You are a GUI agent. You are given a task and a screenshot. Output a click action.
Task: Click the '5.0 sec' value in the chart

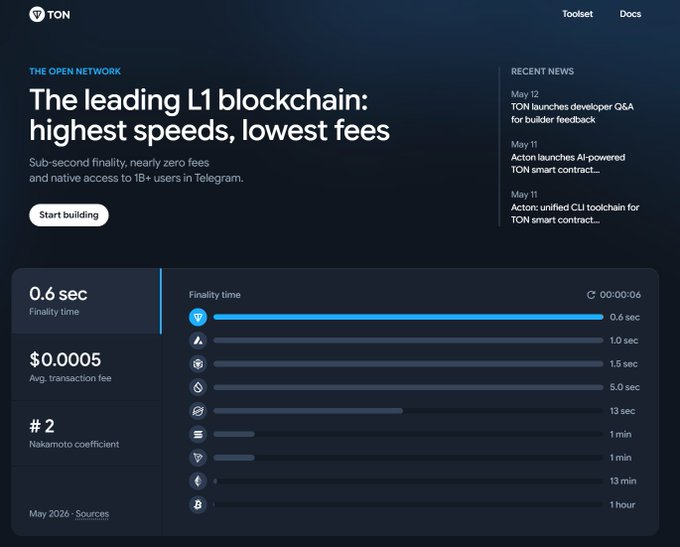pos(624,387)
